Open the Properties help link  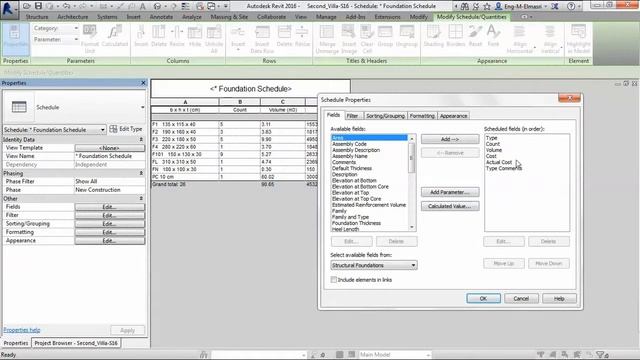click(x=22, y=330)
